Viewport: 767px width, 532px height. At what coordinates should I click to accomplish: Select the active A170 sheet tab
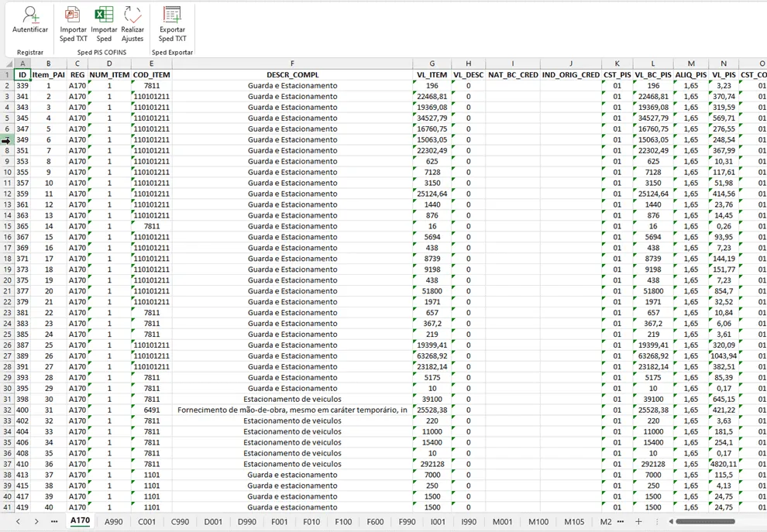(x=81, y=520)
